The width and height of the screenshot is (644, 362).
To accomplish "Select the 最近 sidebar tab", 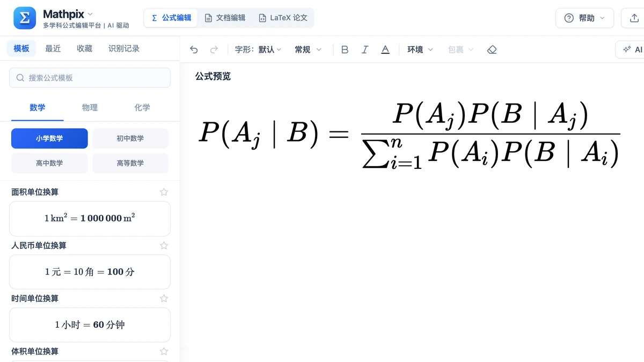I will click(x=53, y=48).
